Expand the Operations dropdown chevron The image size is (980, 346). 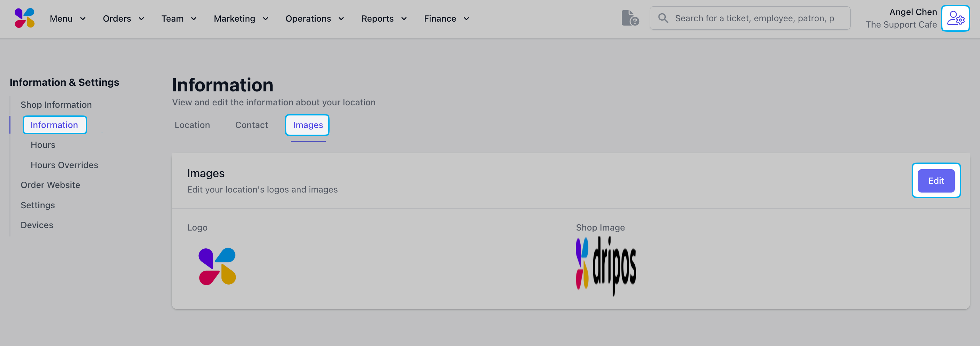[x=341, y=18]
